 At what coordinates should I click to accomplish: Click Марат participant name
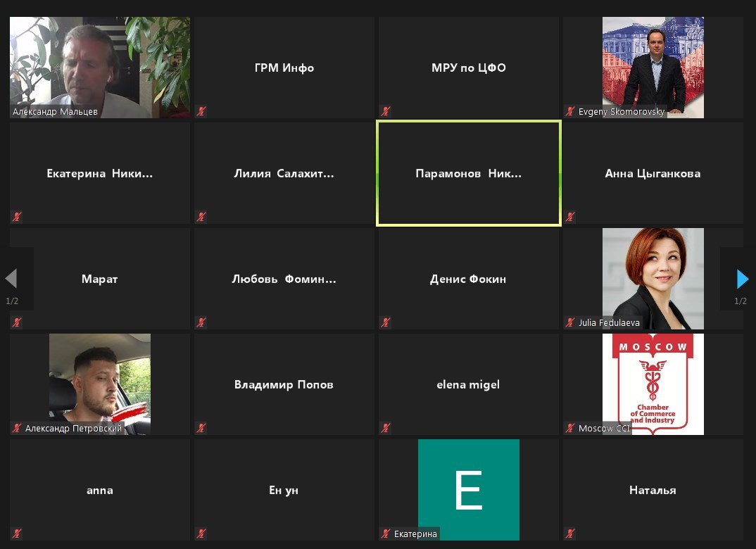[100, 279]
